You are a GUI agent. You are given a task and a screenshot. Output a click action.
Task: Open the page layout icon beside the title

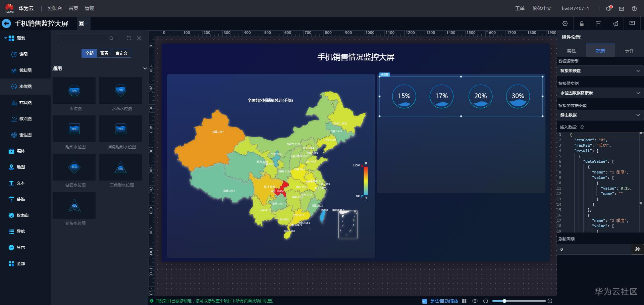pos(82,23)
